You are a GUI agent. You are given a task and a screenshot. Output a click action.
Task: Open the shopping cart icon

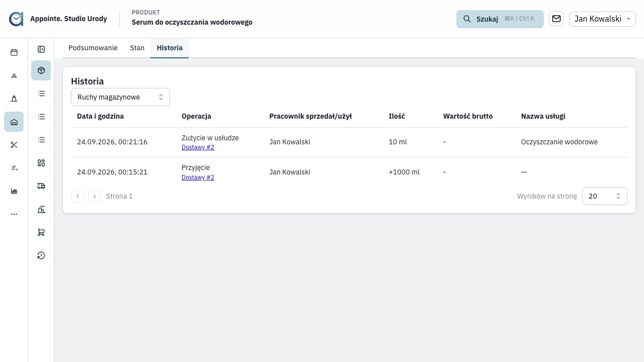point(41,232)
